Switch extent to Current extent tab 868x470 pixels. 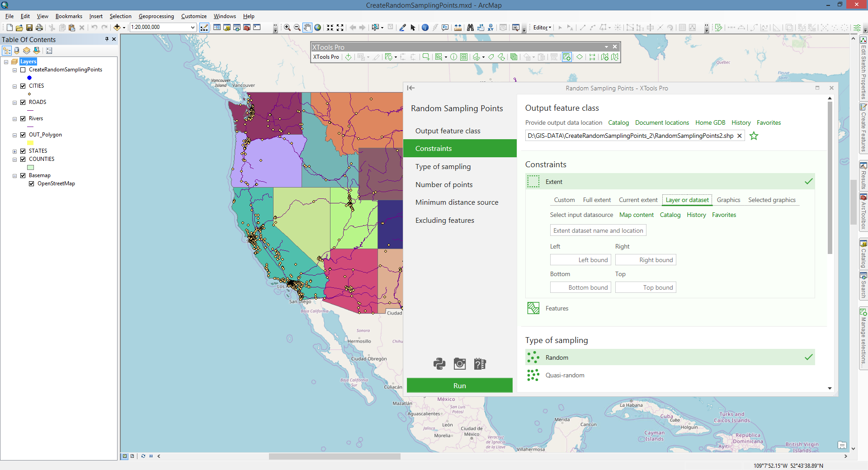coord(638,200)
